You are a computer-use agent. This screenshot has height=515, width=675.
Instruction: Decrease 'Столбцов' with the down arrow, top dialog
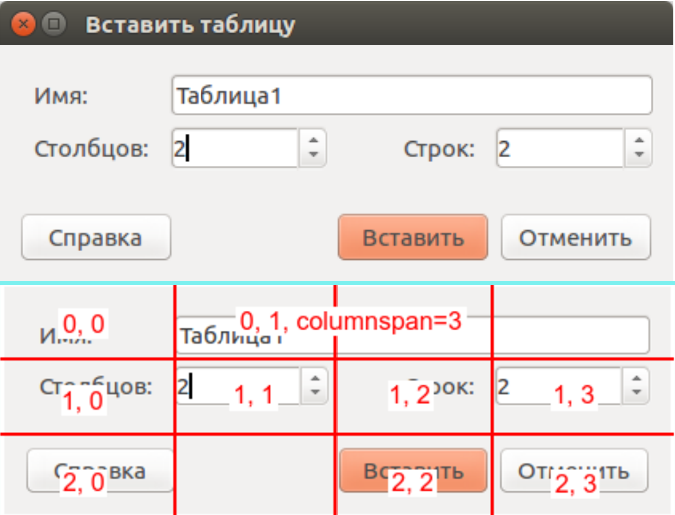click(314, 157)
